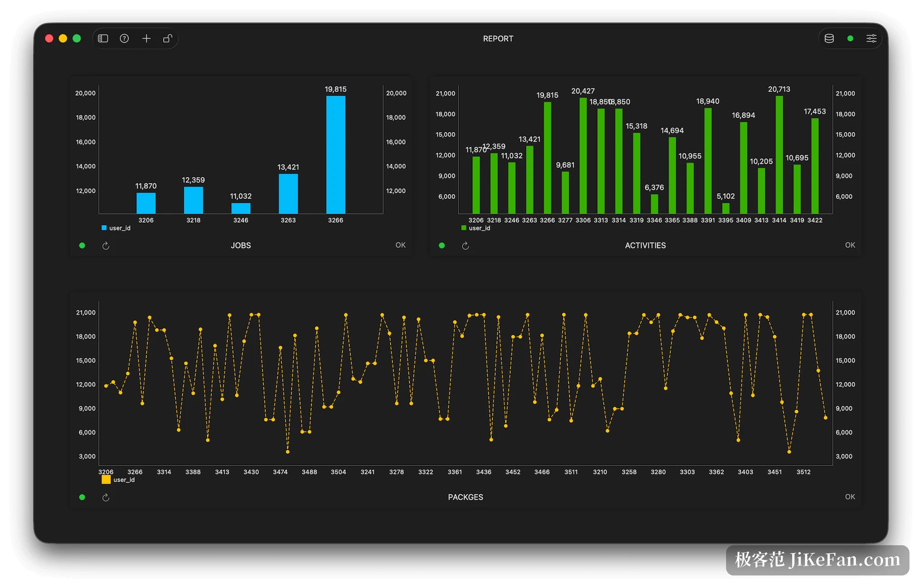
Task: Select the 6,376 green bar in ACTIVITIES
Action: 654,204
